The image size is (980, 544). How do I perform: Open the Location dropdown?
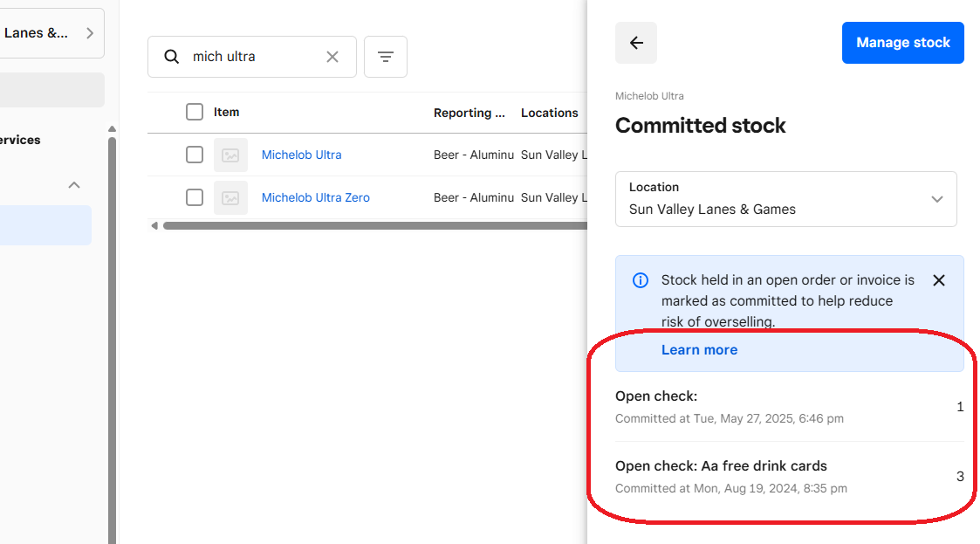[x=785, y=199]
